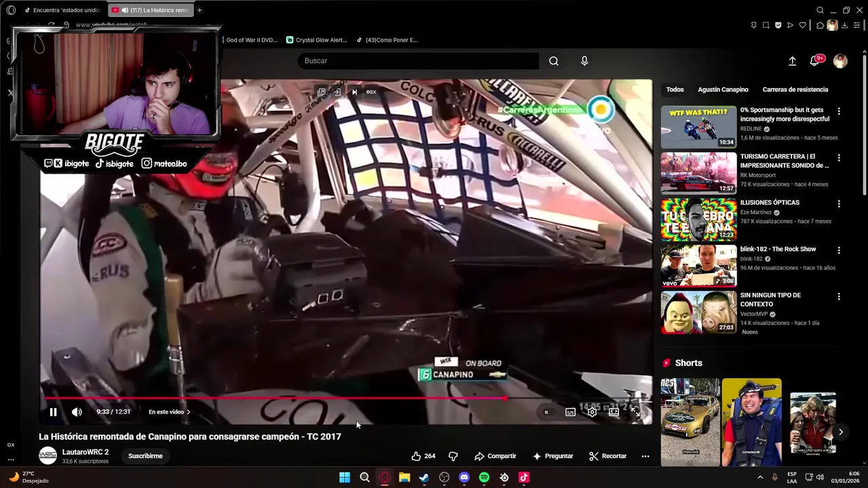Pause the YouTube video playback
This screenshot has width=868, height=488.
(53, 412)
